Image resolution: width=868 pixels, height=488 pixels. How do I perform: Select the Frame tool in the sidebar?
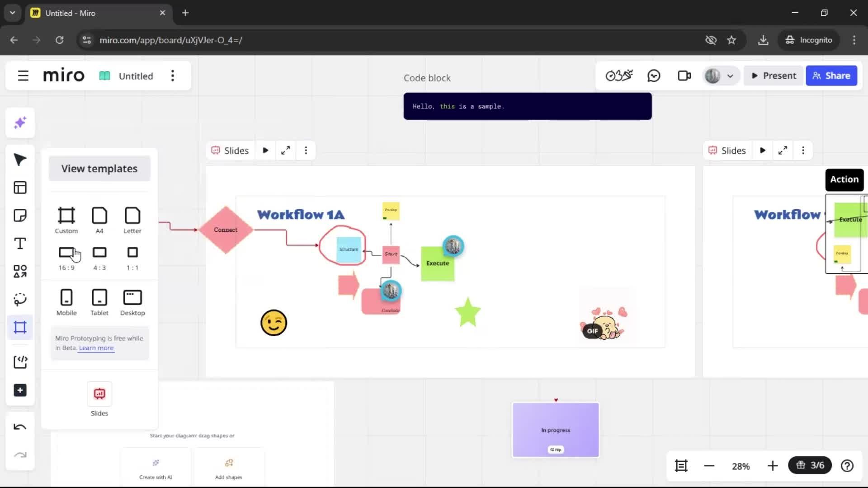(x=20, y=327)
